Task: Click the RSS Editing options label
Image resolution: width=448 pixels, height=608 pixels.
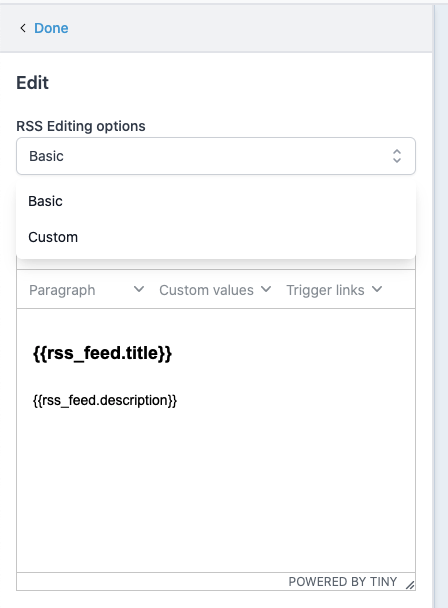Action: tap(81, 126)
